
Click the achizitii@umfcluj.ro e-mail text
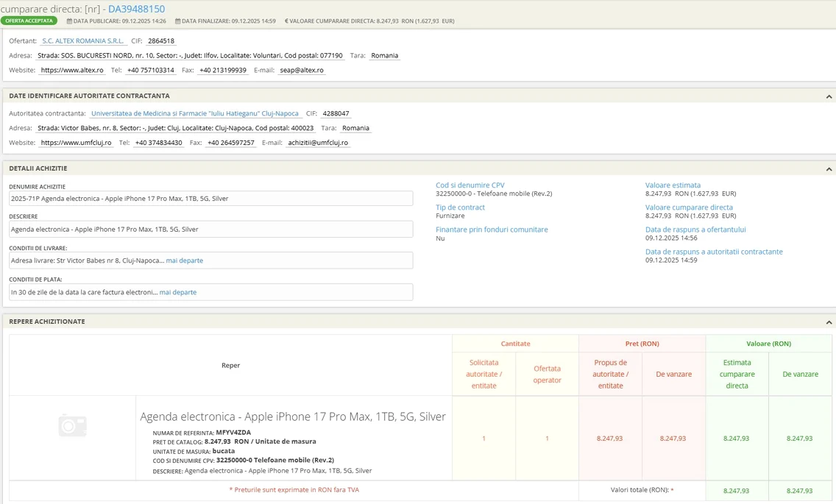318,143
